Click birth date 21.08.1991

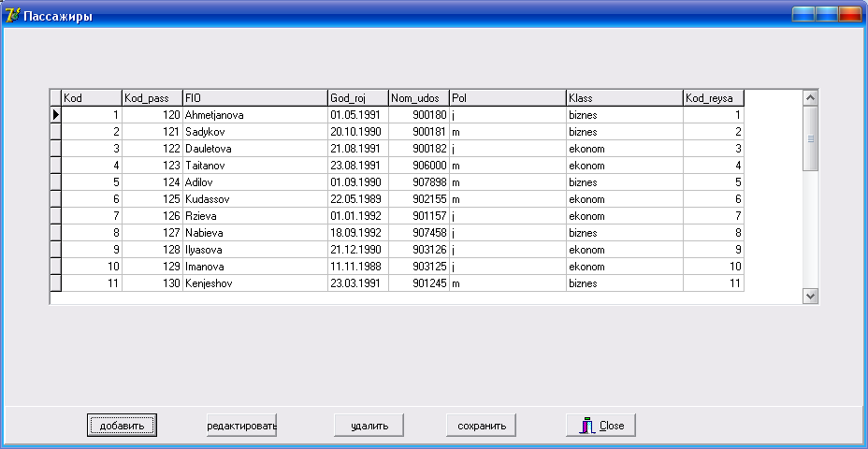click(358, 149)
